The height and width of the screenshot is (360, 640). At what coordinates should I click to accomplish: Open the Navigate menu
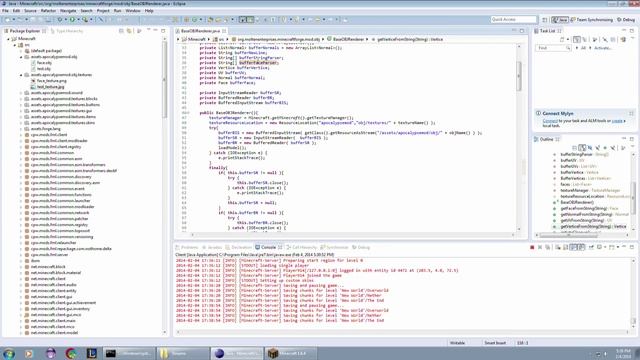click(68, 11)
